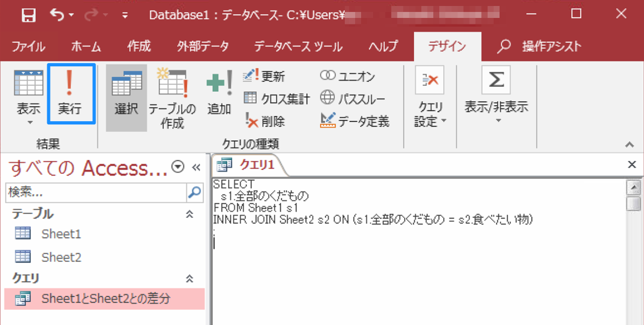The image size is (644, 325).
Task: Open the navigation pane options dropdown
Action: tap(178, 167)
